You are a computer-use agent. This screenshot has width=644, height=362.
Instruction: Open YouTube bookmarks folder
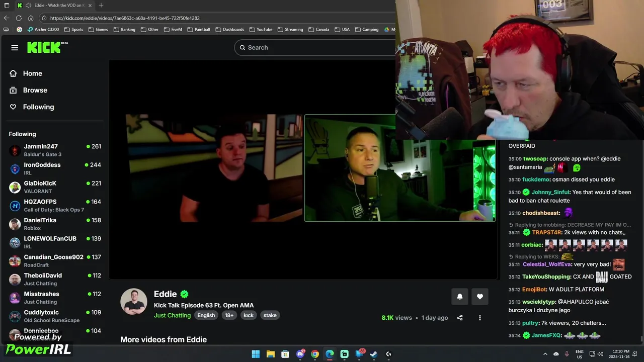261,30
